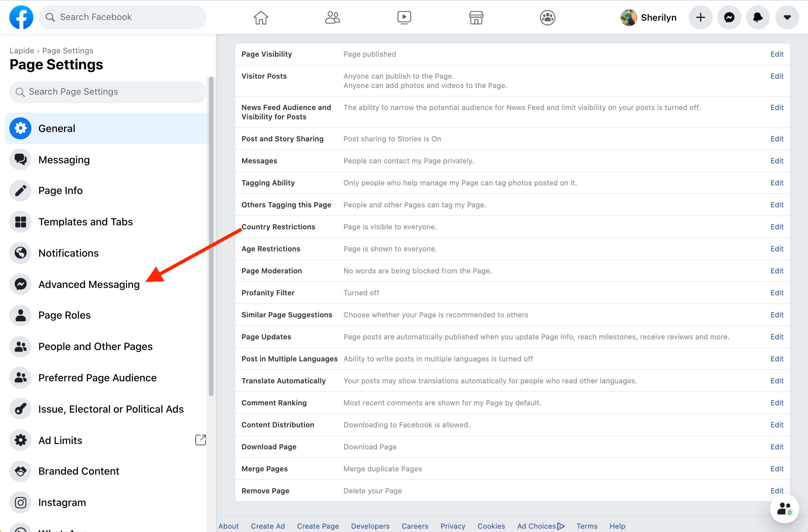The image size is (808, 532).
Task: Open the Watch video icon
Action: pyautogui.click(x=404, y=17)
